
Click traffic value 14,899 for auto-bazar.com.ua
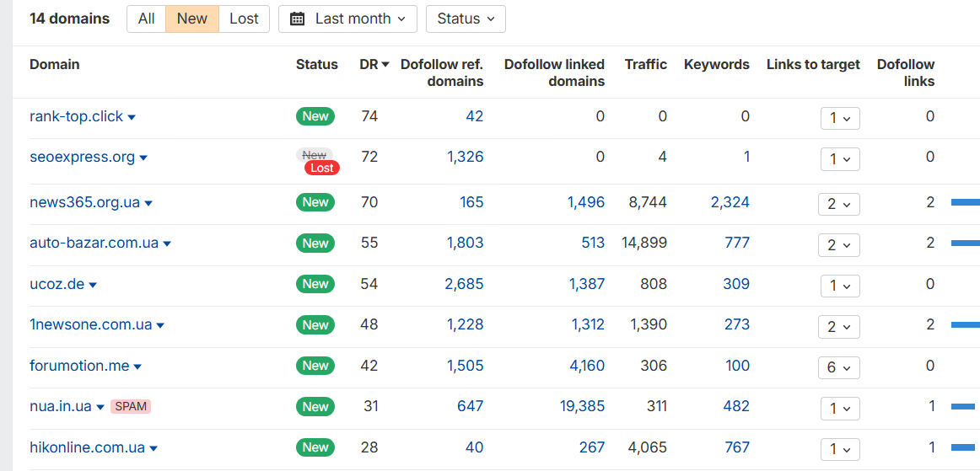coord(644,243)
